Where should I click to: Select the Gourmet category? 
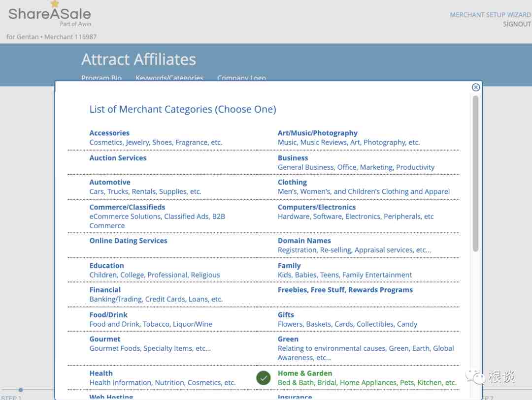105,339
